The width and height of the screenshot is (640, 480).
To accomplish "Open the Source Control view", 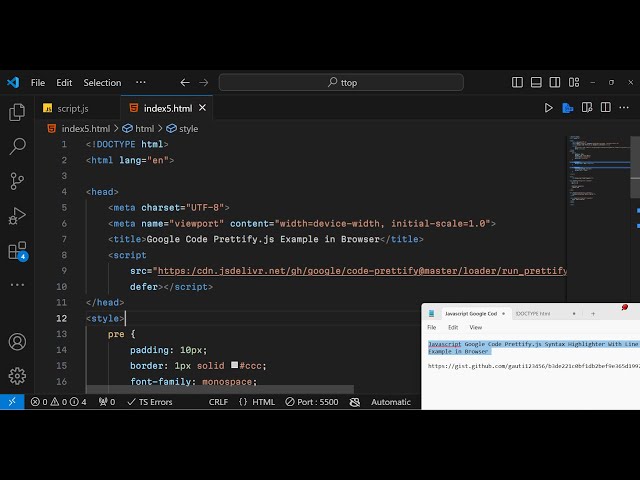I will pyautogui.click(x=17, y=181).
